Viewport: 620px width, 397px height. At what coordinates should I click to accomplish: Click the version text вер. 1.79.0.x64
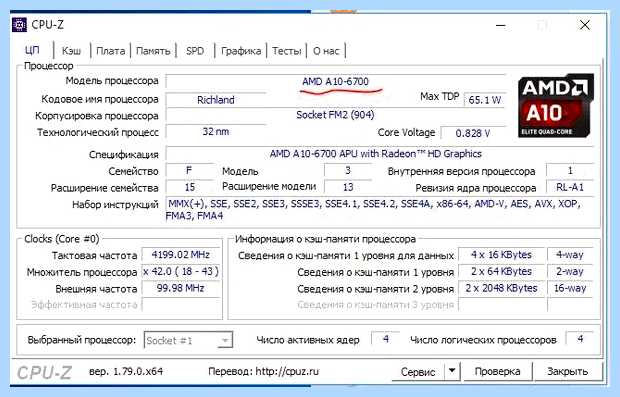(126, 371)
